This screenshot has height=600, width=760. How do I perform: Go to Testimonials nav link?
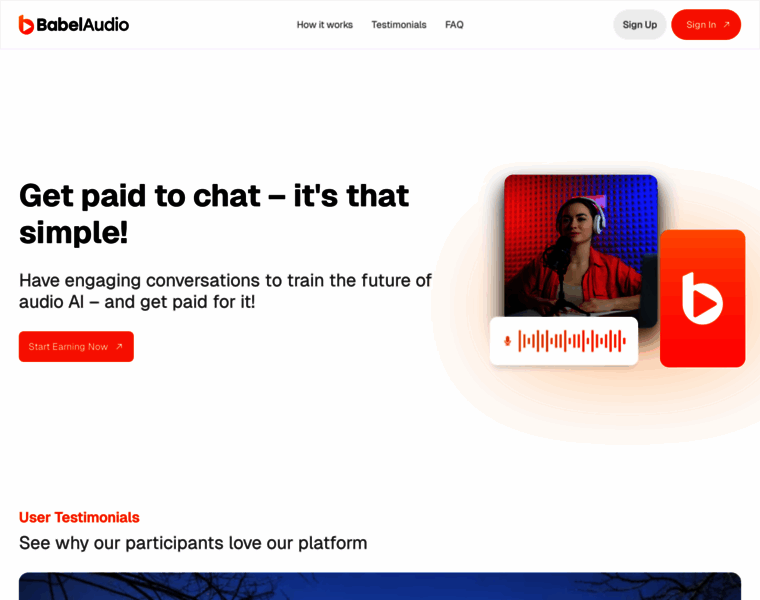[399, 25]
